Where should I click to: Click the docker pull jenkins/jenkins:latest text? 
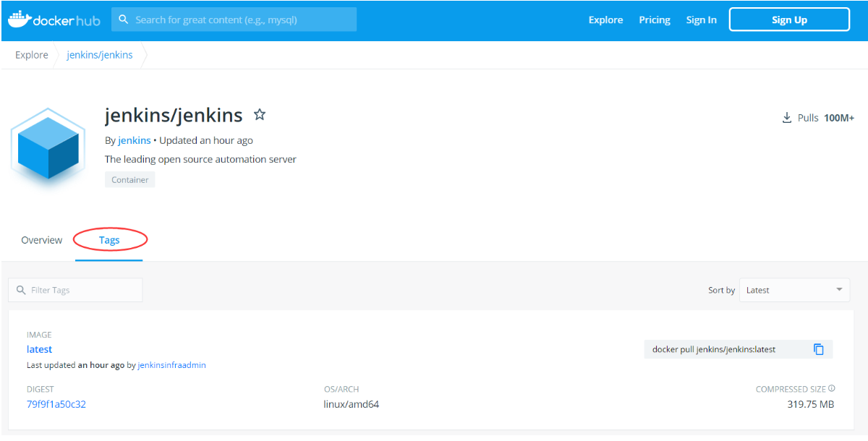pyautogui.click(x=714, y=349)
